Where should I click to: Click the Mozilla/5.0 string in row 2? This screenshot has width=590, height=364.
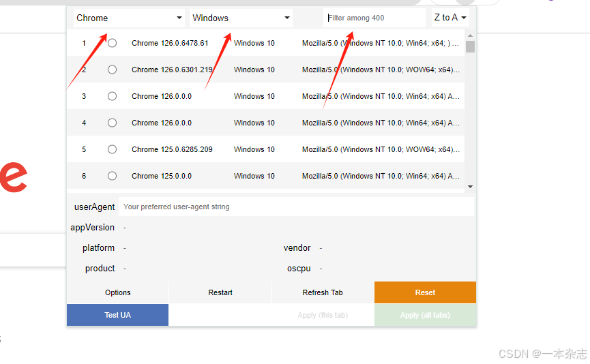[381, 70]
